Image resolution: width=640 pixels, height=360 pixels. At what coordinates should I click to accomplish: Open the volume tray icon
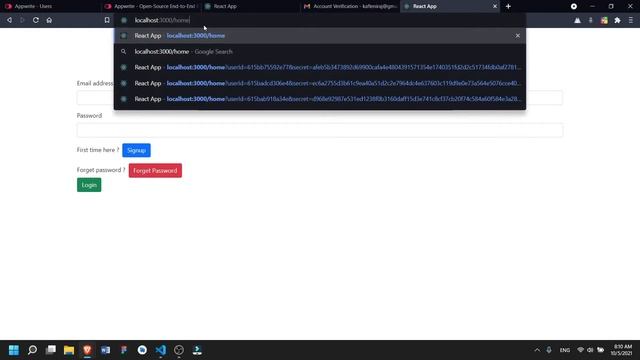[x=590, y=350]
